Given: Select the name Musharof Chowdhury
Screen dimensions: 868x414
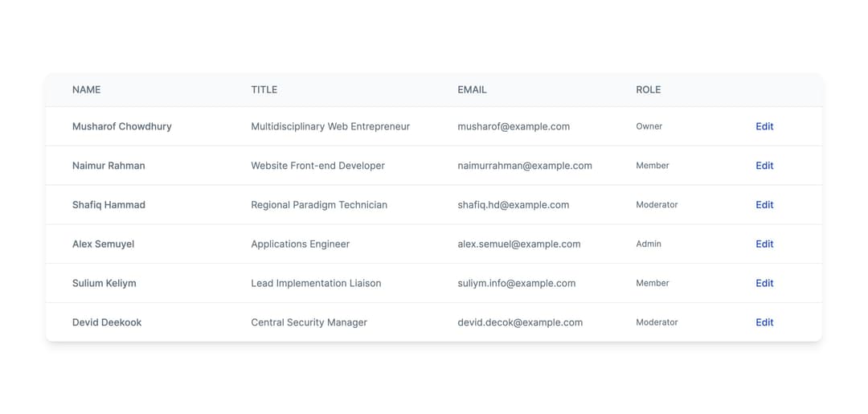Looking at the screenshot, I should tap(121, 126).
